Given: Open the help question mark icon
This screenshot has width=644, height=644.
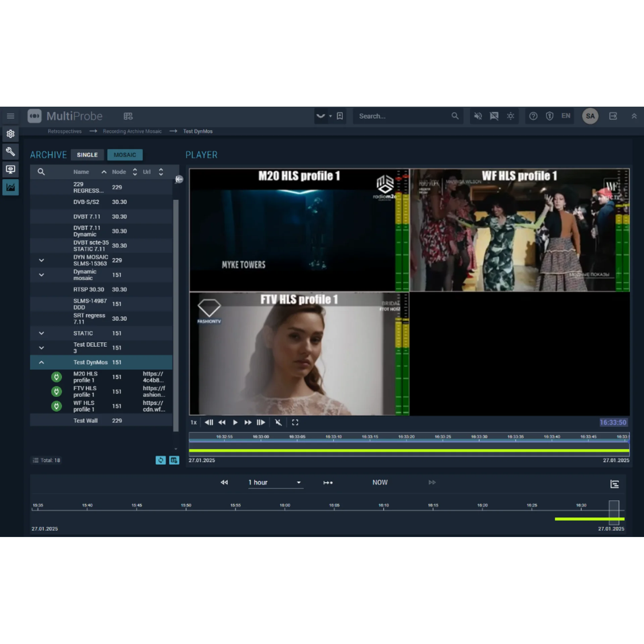Looking at the screenshot, I should tap(533, 116).
